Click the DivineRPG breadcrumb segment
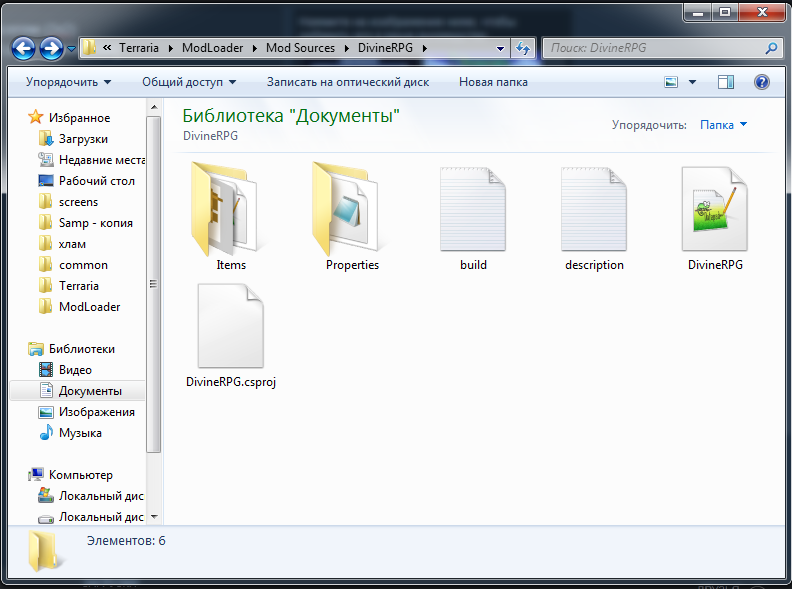The width and height of the screenshot is (792, 589). (x=385, y=47)
